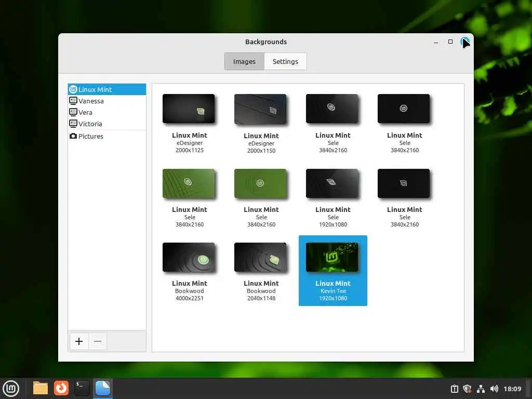Select the Kevin Tee 1920x1080 wallpaper

[333, 271]
